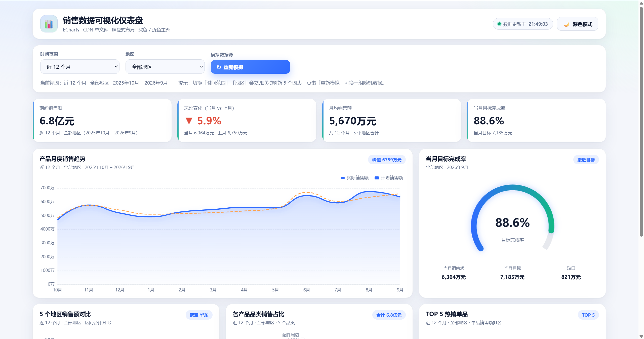Click the 合计 6.8亿元 badge
644x339 pixels.
coord(389,315)
